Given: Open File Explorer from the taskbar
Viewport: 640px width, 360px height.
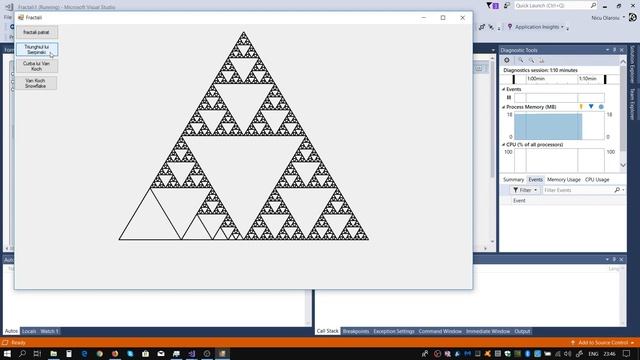Looking at the screenshot, I should 53,353.
